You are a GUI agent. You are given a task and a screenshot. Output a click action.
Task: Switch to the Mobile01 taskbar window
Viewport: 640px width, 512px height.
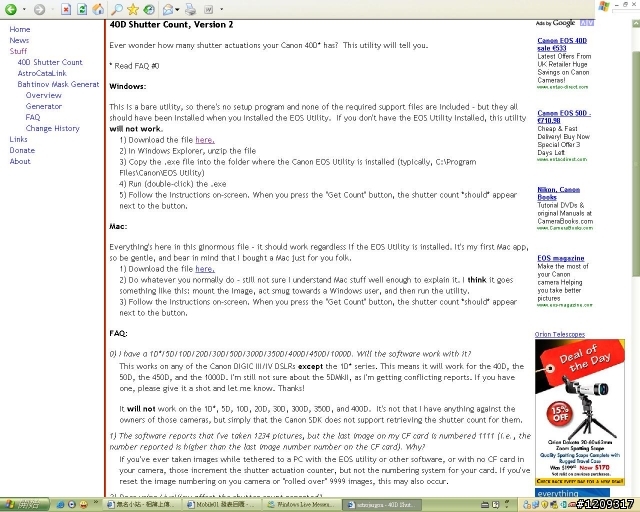click(x=221, y=505)
